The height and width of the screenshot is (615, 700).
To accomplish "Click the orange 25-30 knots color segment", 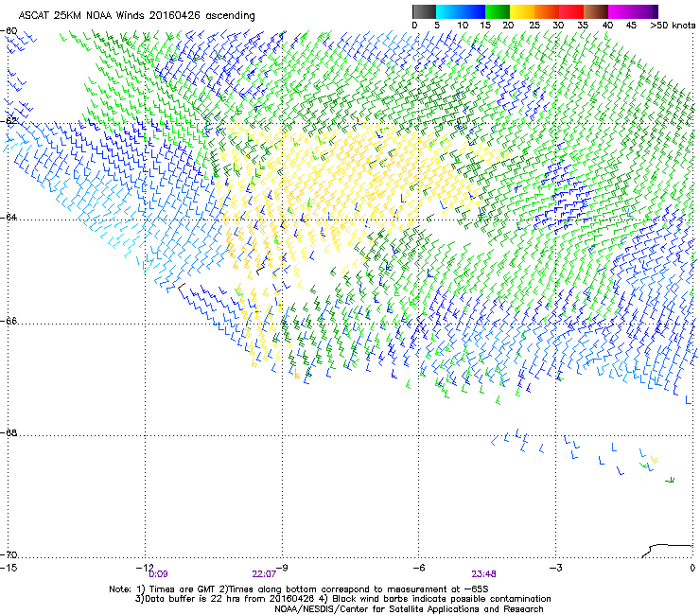I will [x=547, y=11].
